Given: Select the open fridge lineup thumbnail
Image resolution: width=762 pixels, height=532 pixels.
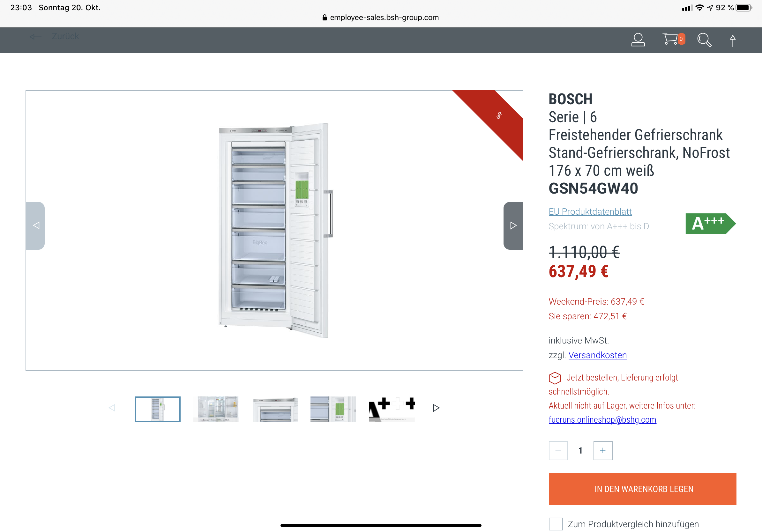Looking at the screenshot, I should 216,409.
